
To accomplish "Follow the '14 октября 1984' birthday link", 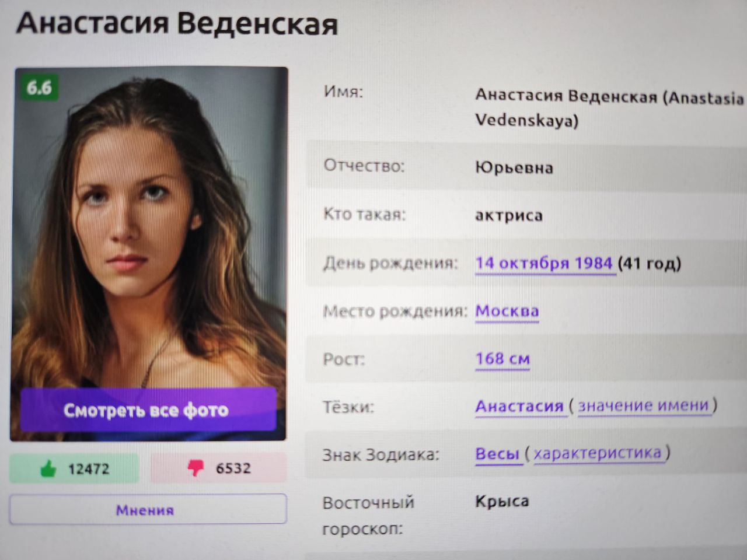I will tap(544, 264).
